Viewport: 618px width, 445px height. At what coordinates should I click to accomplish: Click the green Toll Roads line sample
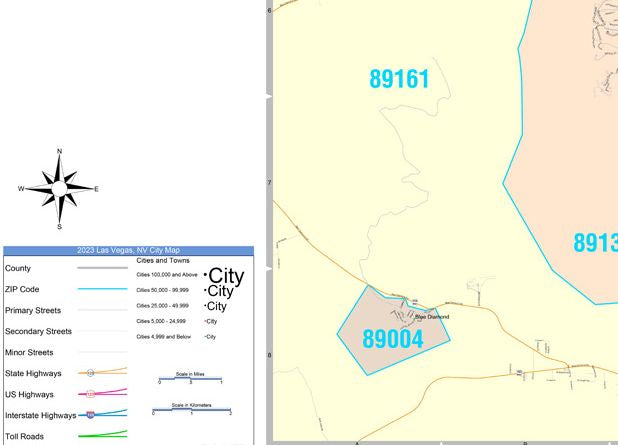click(103, 434)
